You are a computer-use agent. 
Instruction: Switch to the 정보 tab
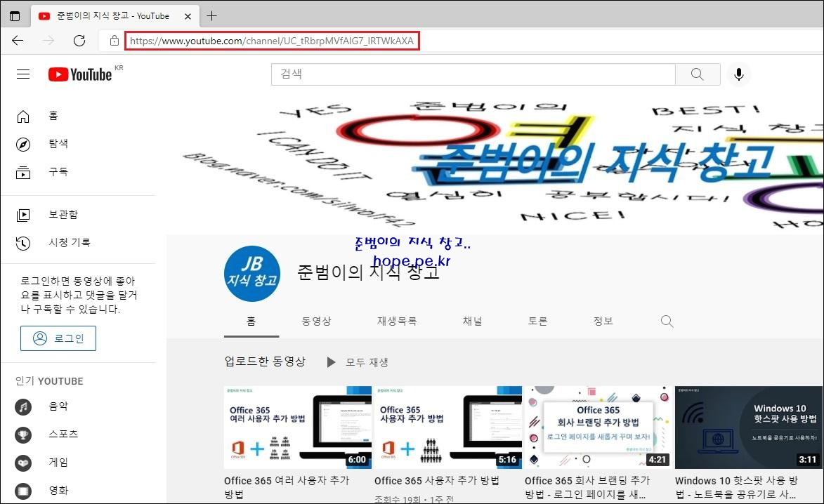[603, 321]
